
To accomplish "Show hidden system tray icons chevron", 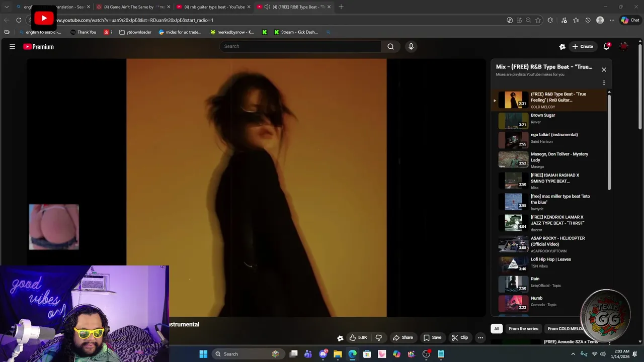I will point(573,354).
